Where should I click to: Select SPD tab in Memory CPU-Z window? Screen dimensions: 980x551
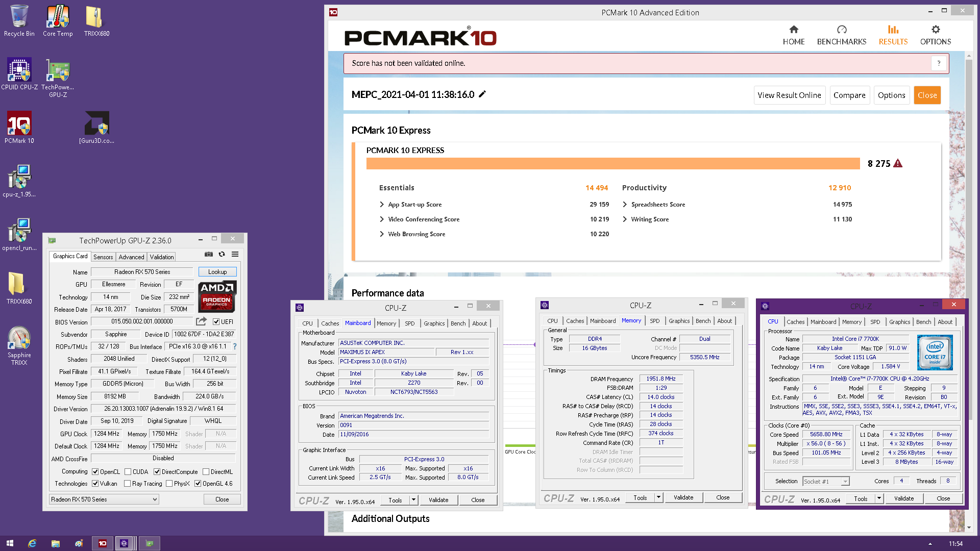pyautogui.click(x=655, y=321)
